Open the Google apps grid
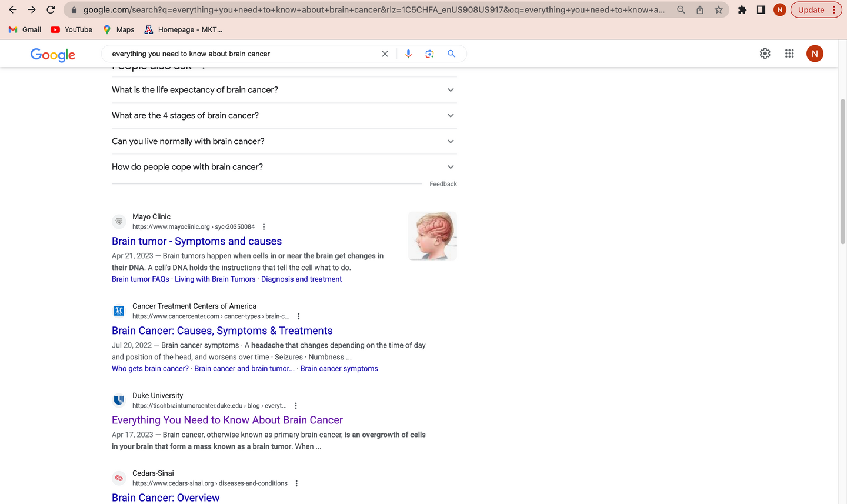 789,54
